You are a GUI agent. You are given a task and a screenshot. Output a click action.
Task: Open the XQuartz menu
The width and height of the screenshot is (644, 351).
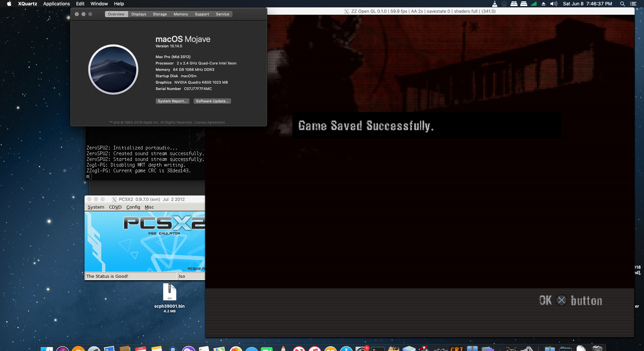[28, 4]
